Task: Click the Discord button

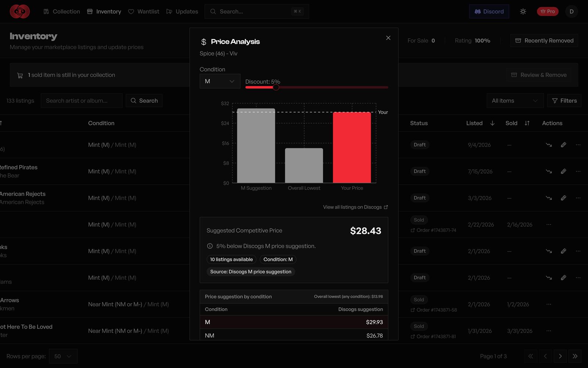Action: [489, 11]
